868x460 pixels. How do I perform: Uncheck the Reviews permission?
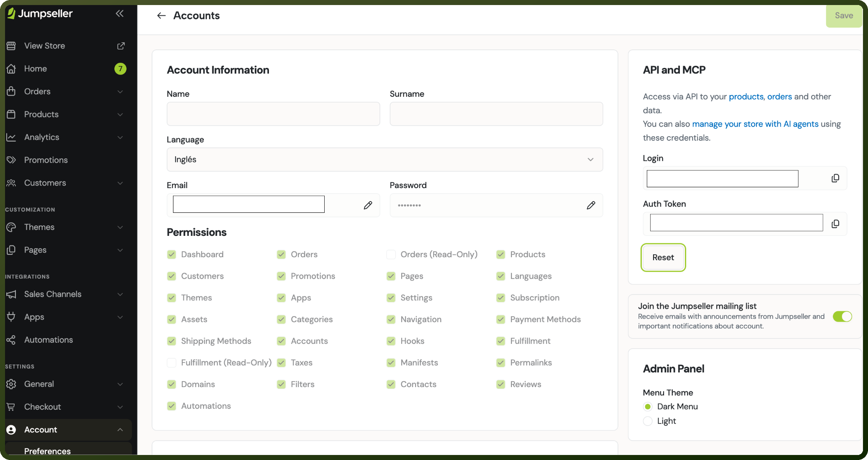pos(501,384)
